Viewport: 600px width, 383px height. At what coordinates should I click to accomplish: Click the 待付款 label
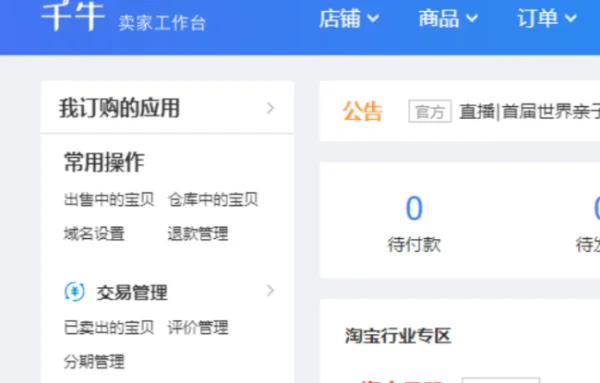coord(414,244)
